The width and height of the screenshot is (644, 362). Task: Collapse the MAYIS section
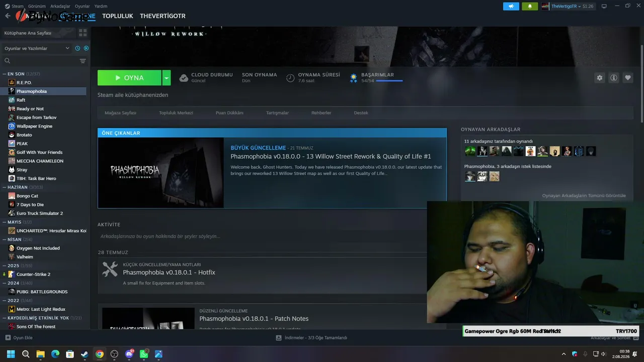(5, 222)
